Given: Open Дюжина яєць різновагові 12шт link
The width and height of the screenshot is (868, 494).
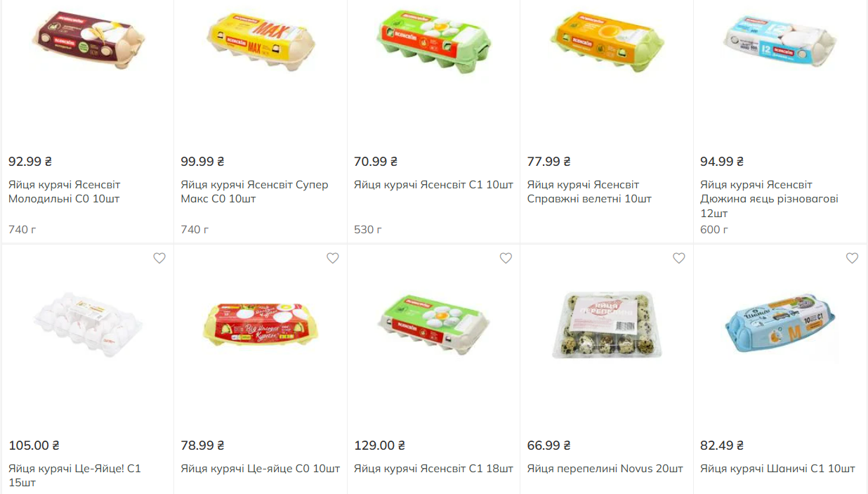Looking at the screenshot, I should (x=769, y=199).
